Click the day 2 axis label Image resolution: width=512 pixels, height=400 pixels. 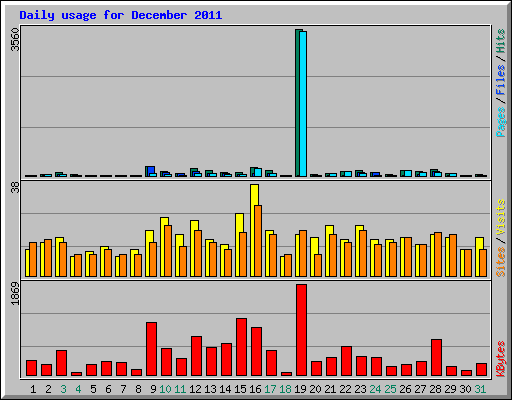[x=48, y=389]
